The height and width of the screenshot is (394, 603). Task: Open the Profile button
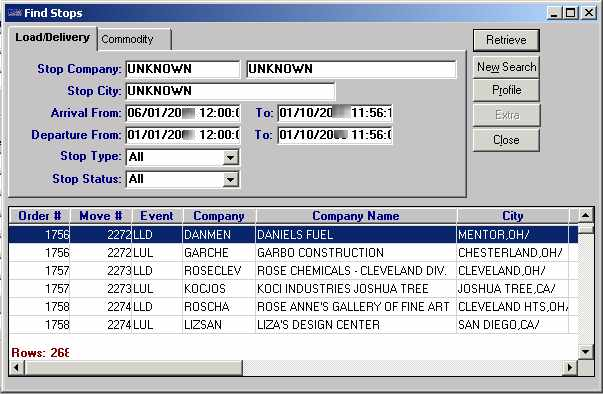(506, 90)
